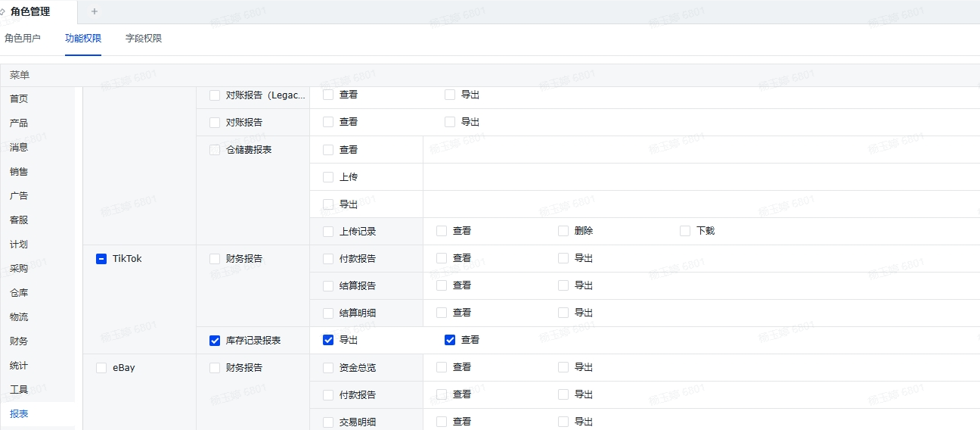
Task: Check 导出 for TikTok 付款报告
Action: [x=563, y=258]
